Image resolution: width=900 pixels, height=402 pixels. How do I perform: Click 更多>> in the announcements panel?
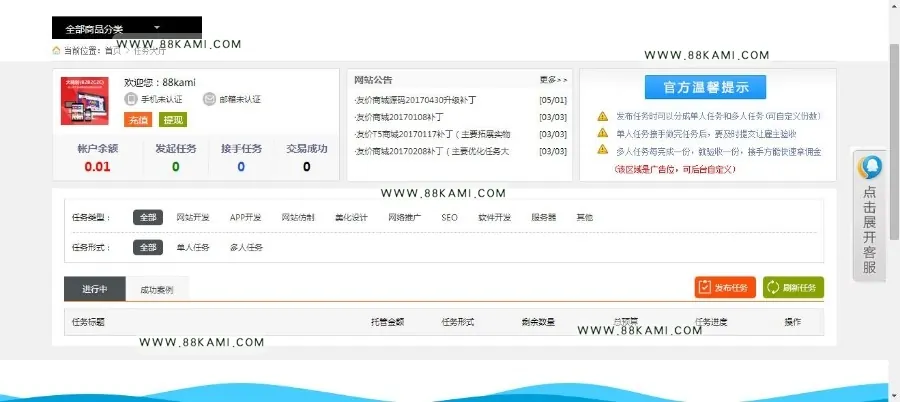tap(553, 80)
